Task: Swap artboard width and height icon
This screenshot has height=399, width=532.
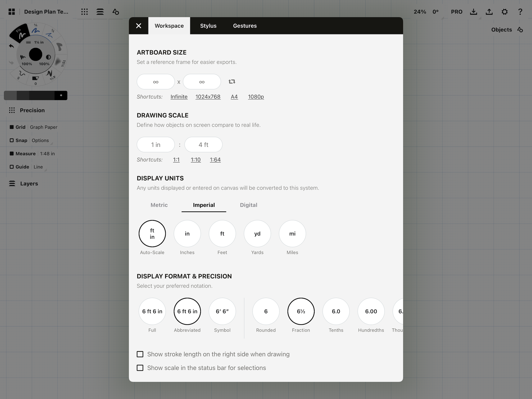Action: 232,82
